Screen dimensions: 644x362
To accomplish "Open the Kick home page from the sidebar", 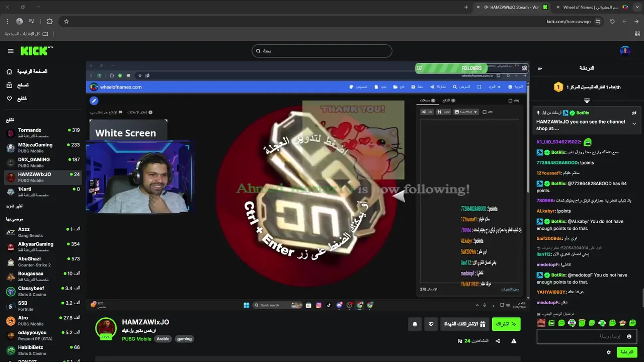I will tap(26, 71).
